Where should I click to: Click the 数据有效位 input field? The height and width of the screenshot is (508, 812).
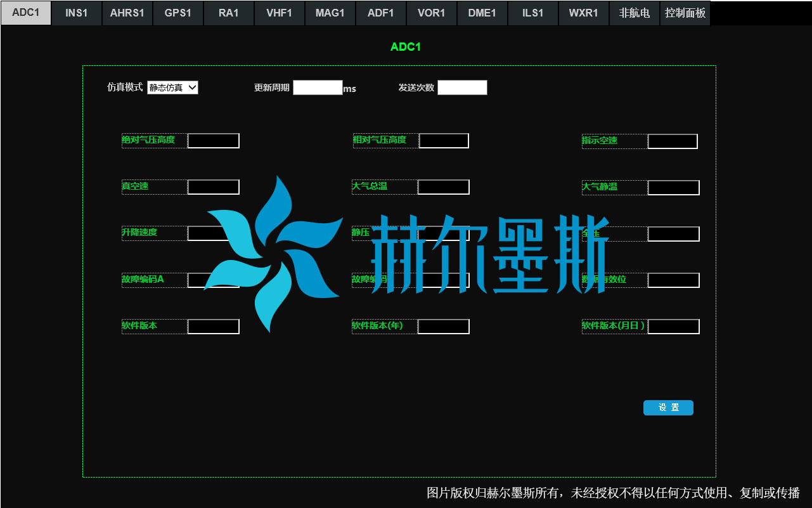(674, 280)
